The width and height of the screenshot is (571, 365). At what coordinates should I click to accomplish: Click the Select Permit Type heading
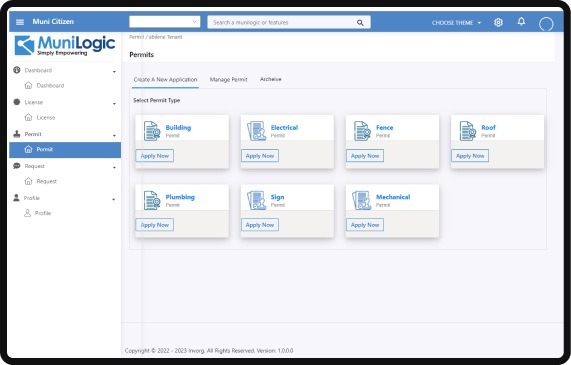(x=157, y=100)
